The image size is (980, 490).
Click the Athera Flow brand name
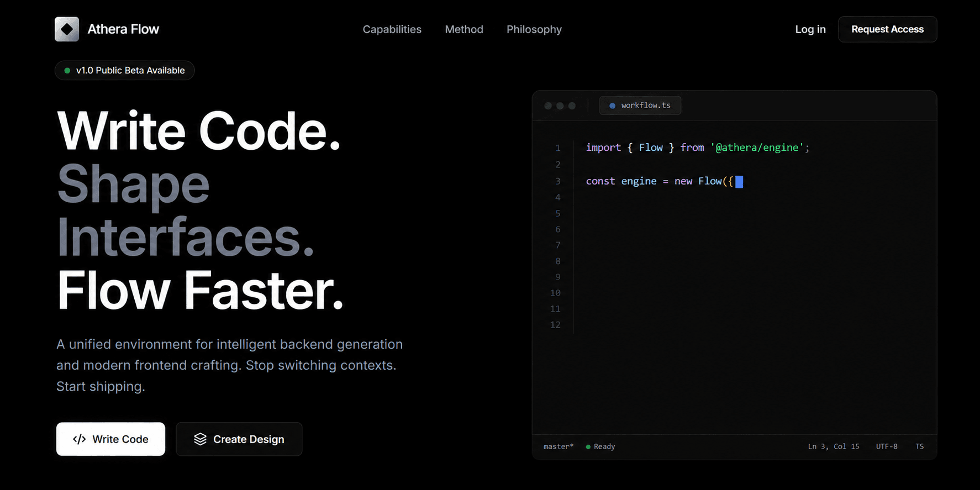point(123,29)
